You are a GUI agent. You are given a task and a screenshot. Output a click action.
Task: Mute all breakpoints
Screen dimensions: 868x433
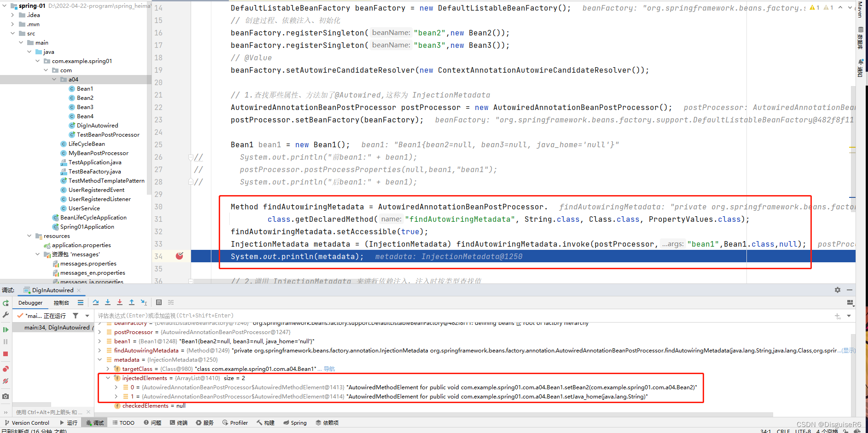click(6, 381)
